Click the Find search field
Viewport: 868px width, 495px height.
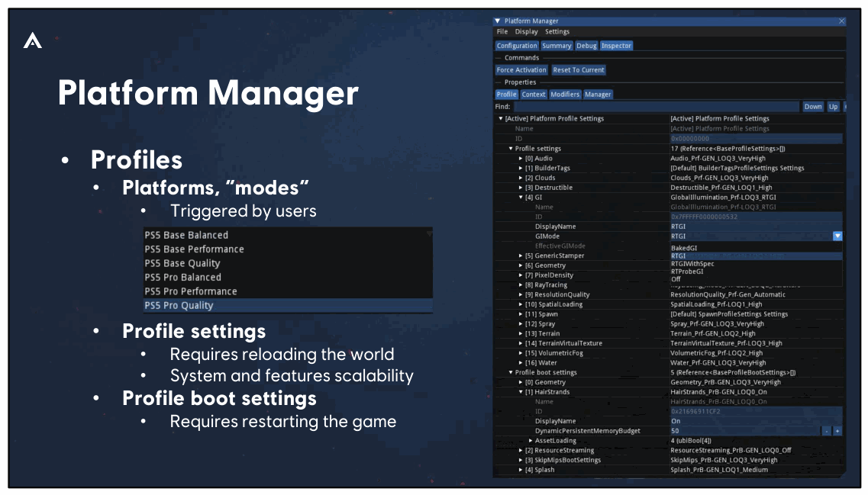(657, 107)
